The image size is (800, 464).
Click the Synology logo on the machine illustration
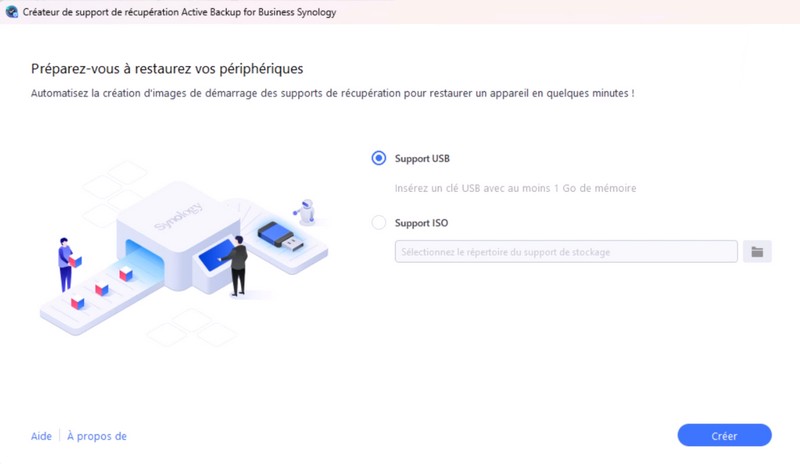tap(179, 216)
